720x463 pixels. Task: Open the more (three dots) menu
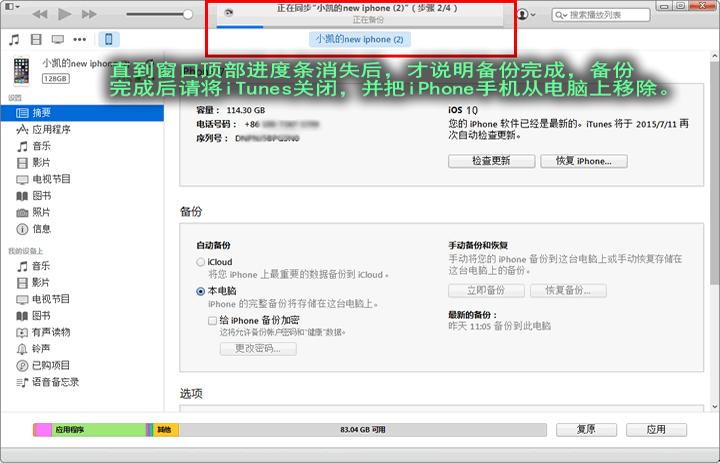79,40
